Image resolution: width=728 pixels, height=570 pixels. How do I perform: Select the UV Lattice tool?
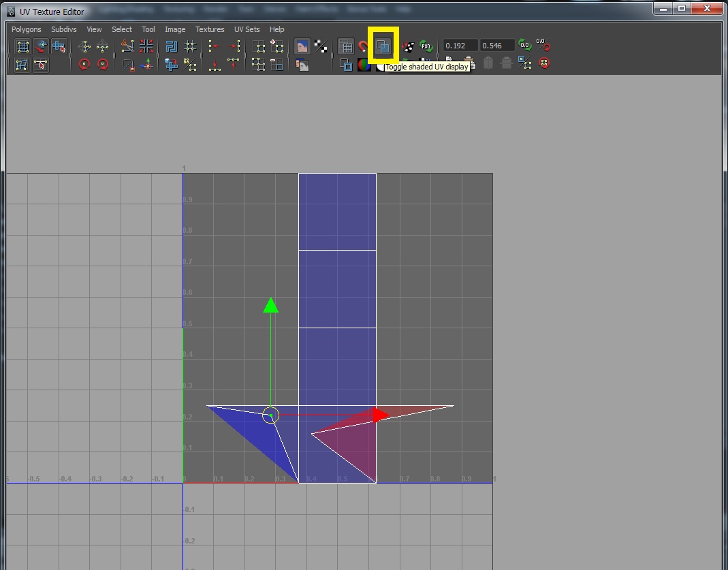(22, 46)
